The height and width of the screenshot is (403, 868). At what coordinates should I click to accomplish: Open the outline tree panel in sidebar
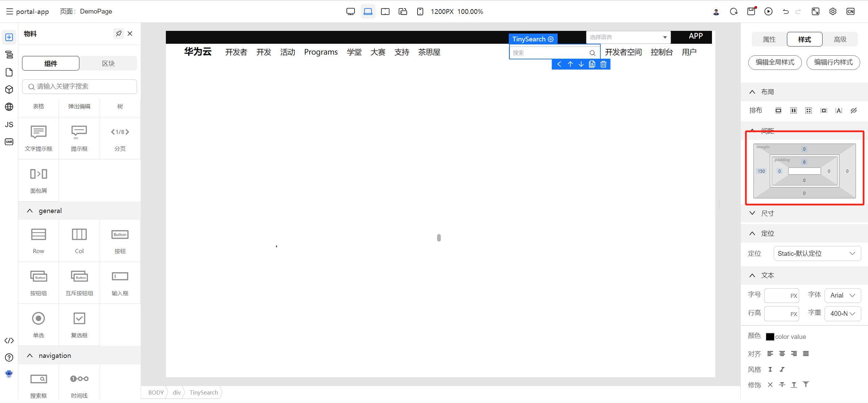click(9, 54)
